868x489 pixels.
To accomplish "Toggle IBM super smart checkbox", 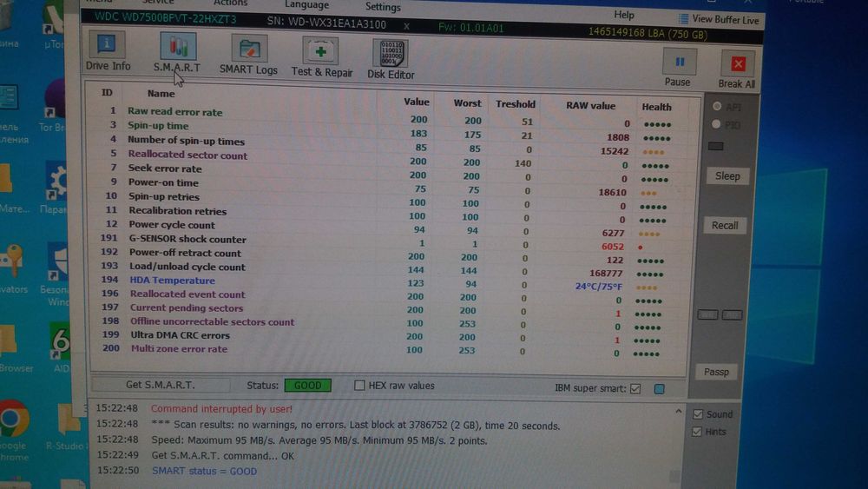I will click(x=635, y=389).
